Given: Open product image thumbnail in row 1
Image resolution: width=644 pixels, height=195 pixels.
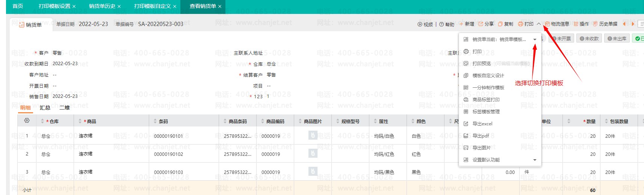Looking at the screenshot, I should coord(313,135).
